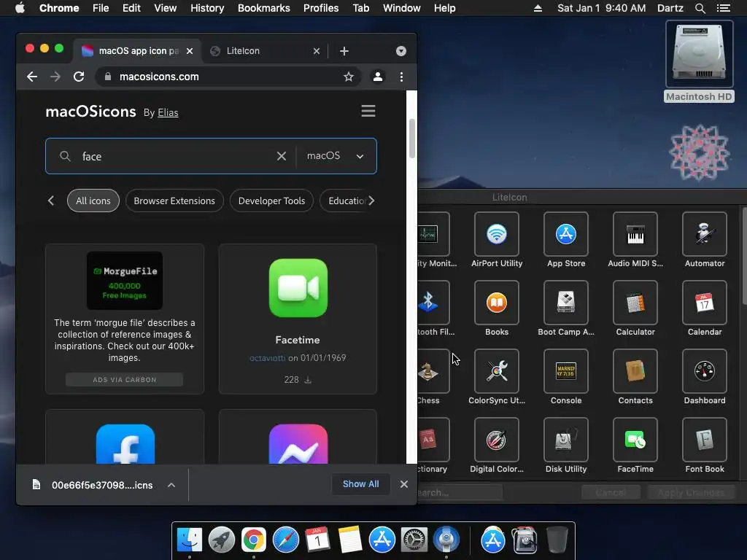Show next categories with right chevron
747x560 pixels.
tap(371, 201)
